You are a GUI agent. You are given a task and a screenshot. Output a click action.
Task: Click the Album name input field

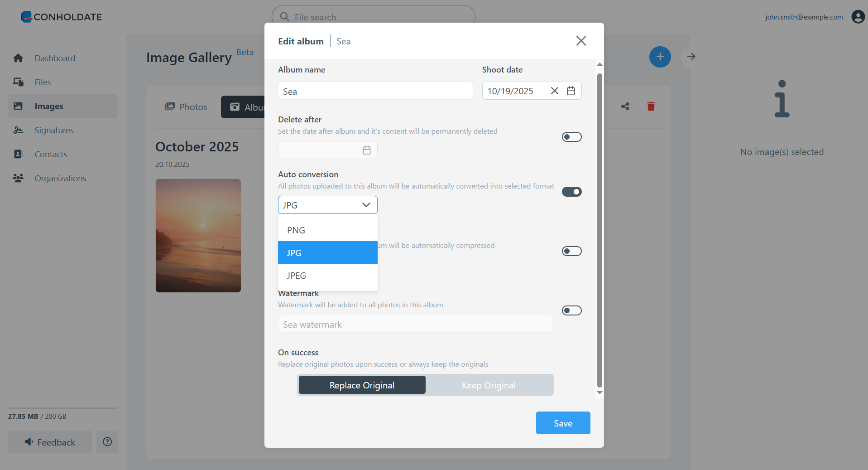(x=375, y=91)
